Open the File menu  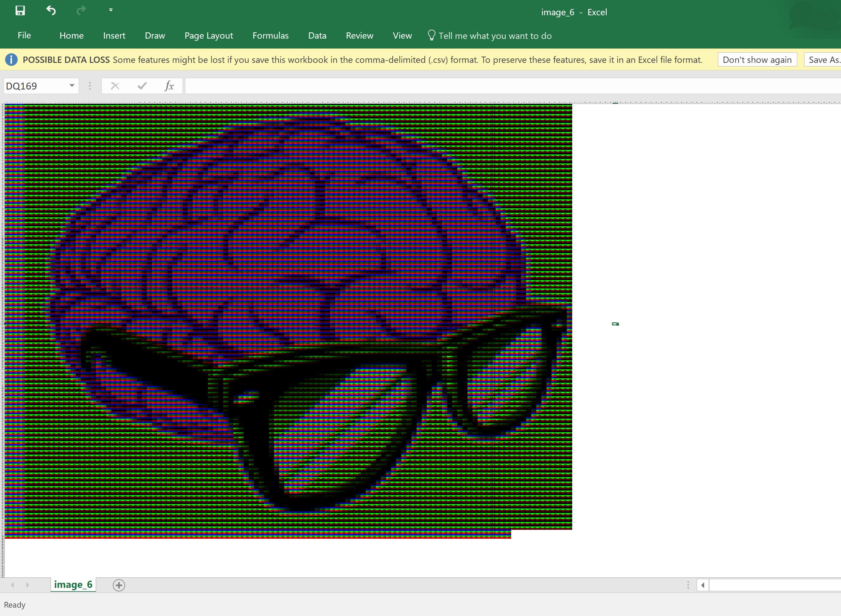click(x=24, y=35)
